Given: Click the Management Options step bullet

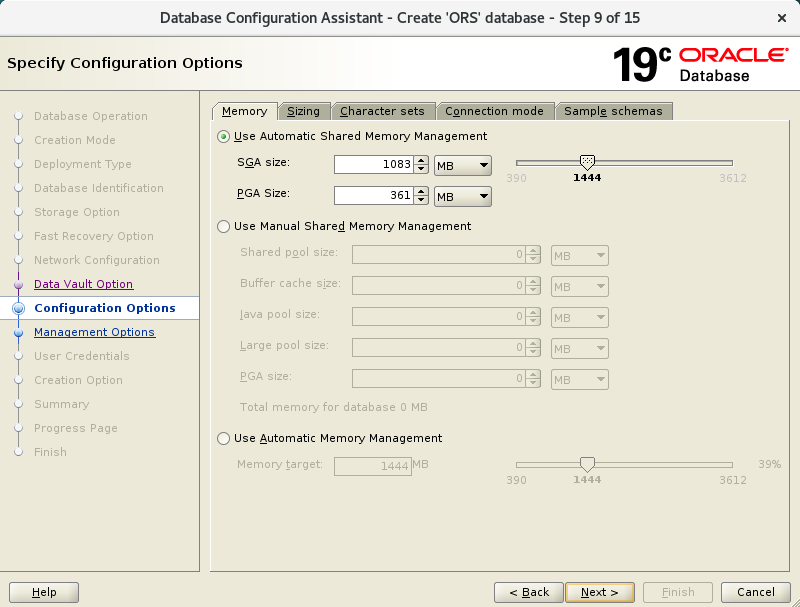Looking at the screenshot, I should pos(18,333).
